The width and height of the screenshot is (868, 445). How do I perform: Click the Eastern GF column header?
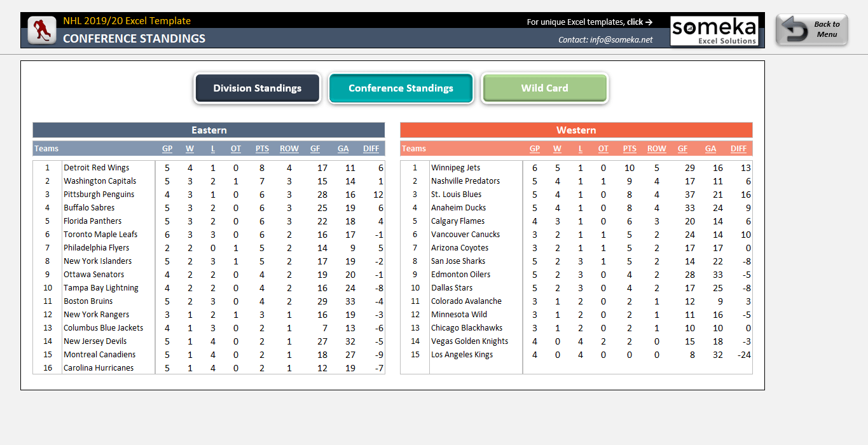click(x=315, y=149)
